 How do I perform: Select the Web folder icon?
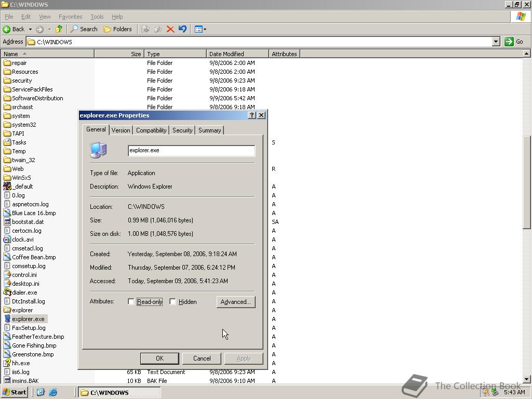[7, 169]
